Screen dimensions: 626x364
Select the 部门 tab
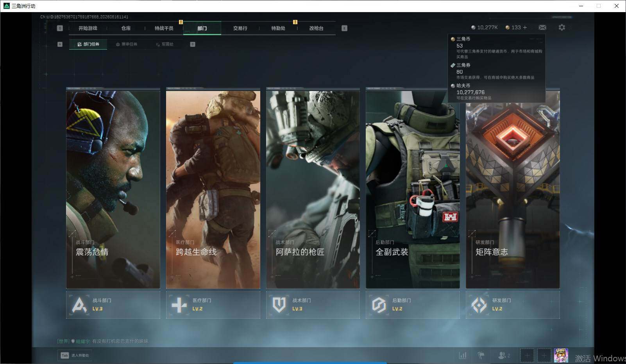pyautogui.click(x=202, y=28)
